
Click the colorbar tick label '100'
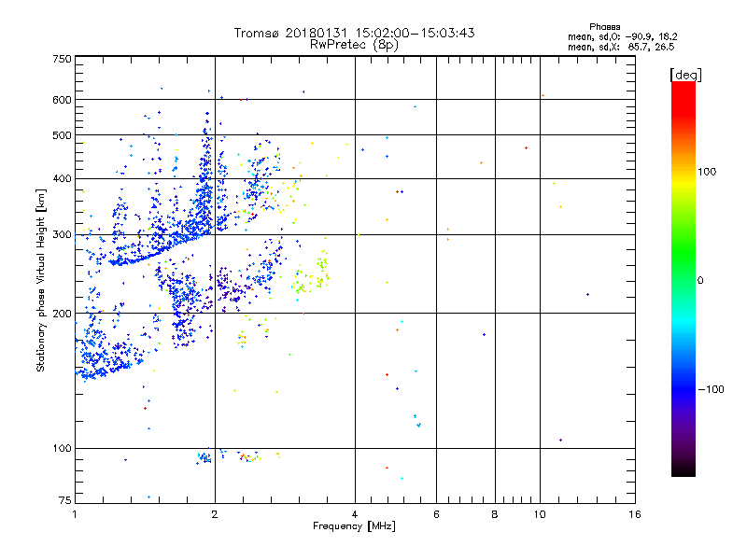pos(707,172)
